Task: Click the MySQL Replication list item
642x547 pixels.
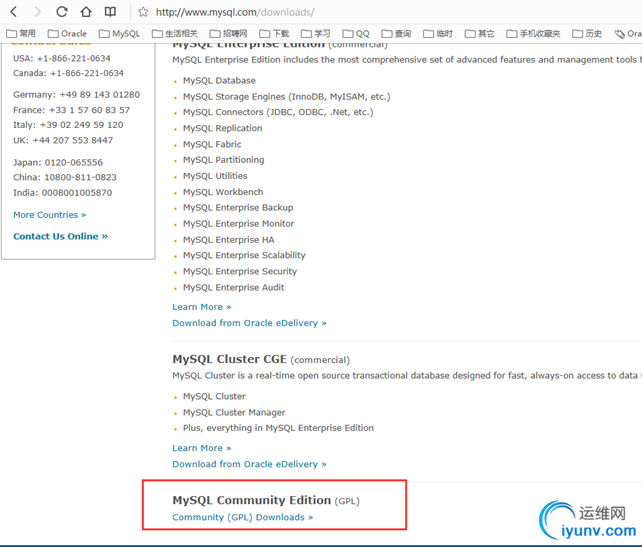Action: (x=222, y=128)
